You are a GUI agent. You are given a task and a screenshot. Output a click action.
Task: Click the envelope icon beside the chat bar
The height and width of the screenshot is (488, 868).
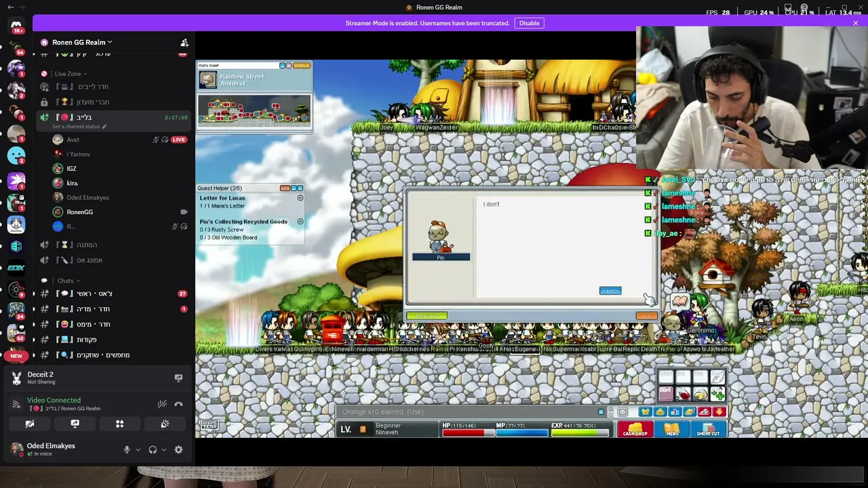623,412
